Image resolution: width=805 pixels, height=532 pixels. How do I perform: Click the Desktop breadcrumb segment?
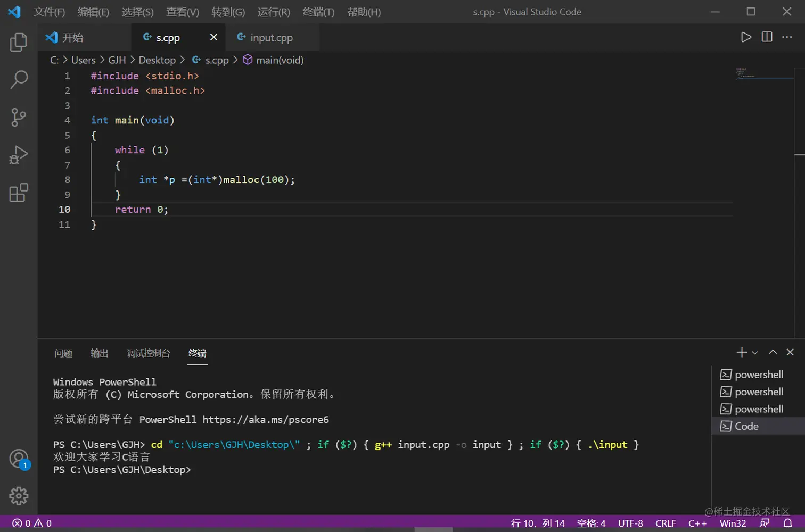(157, 60)
